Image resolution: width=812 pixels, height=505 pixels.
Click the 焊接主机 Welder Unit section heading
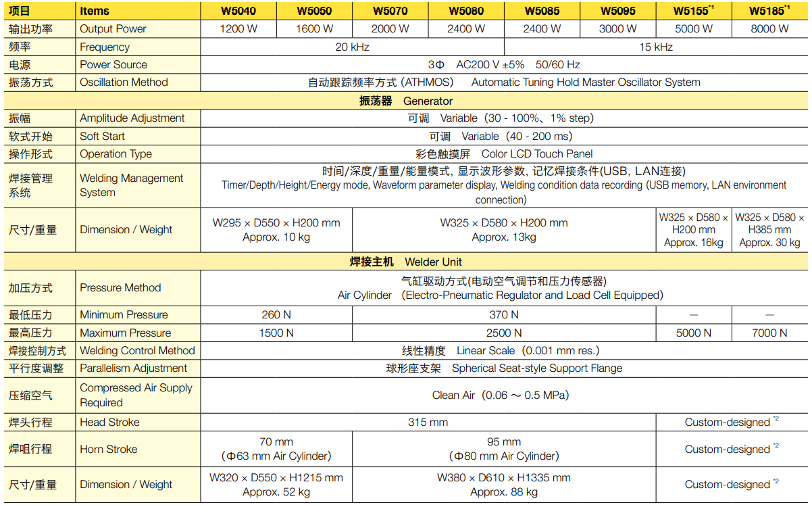pyautogui.click(x=406, y=262)
